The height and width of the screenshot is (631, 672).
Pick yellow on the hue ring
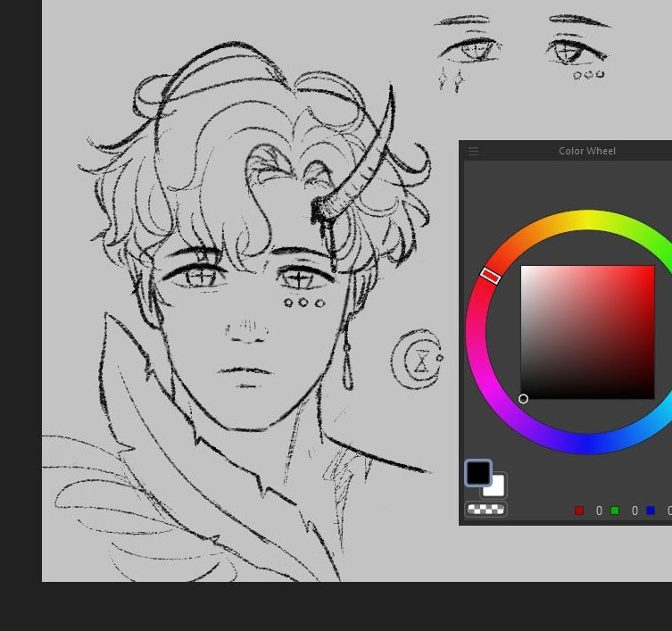587,220
